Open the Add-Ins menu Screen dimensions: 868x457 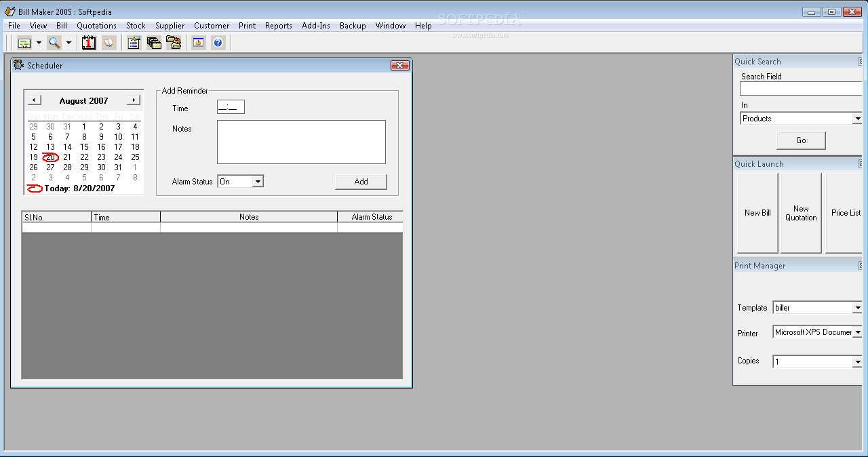pyautogui.click(x=316, y=26)
